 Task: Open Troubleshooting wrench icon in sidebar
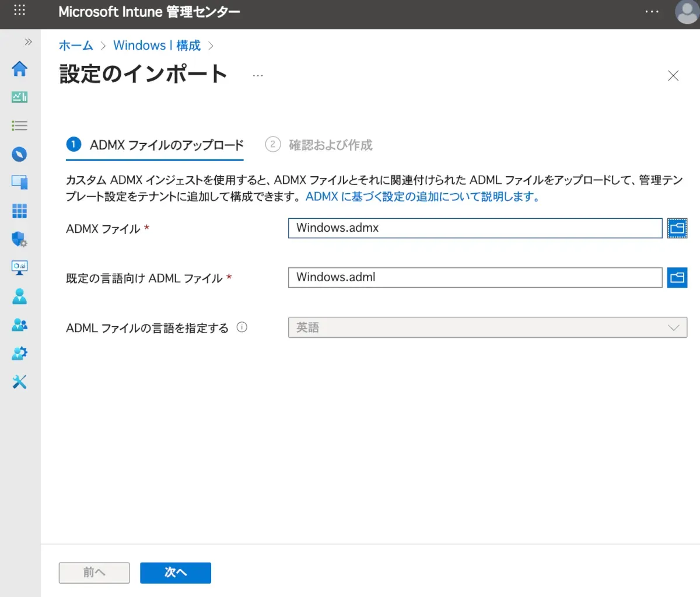coord(19,382)
